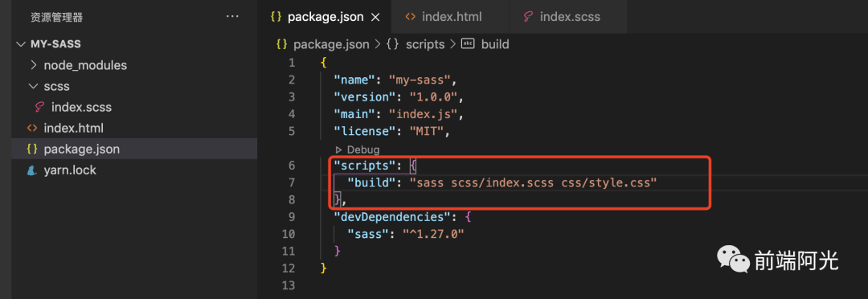
Task: Switch to the package.json editor tab
Action: (325, 17)
